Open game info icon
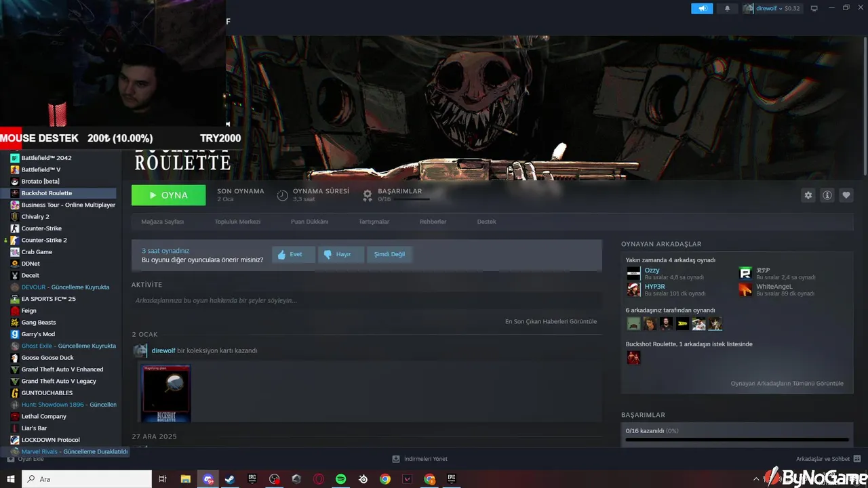Viewport: 868px width, 488px height. click(827, 195)
